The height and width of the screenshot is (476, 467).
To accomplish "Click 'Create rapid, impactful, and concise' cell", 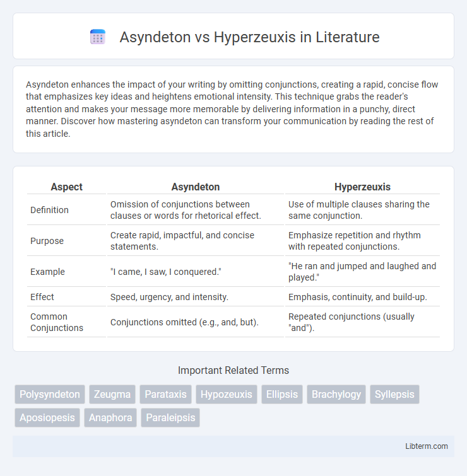I will coord(196,241).
